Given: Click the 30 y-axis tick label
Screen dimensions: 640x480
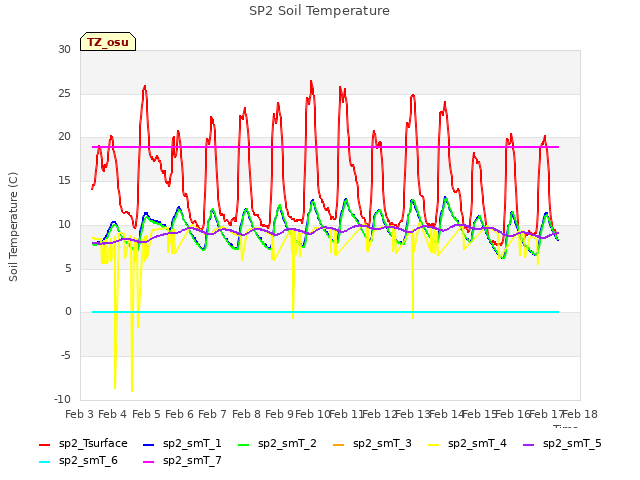Looking at the screenshot, I should 64,49.
